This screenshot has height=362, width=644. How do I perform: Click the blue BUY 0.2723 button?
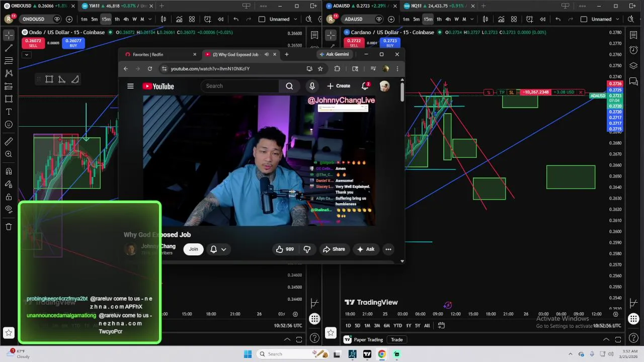pyautogui.click(x=390, y=43)
